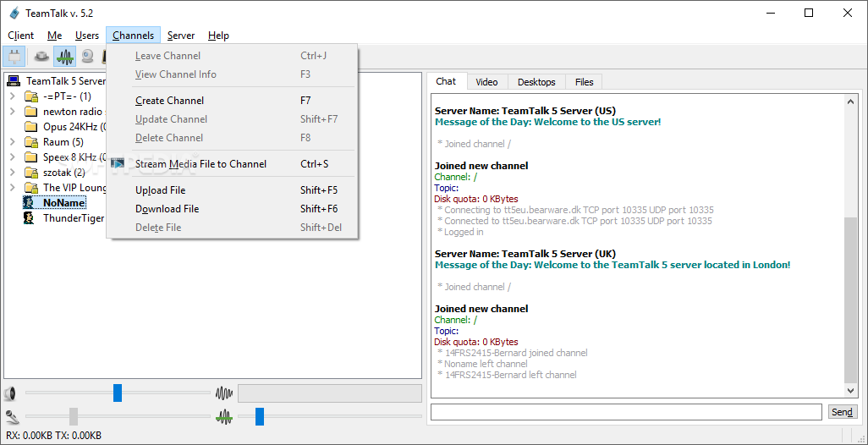Open the Me menu
The height and width of the screenshot is (445, 868).
pos(54,36)
